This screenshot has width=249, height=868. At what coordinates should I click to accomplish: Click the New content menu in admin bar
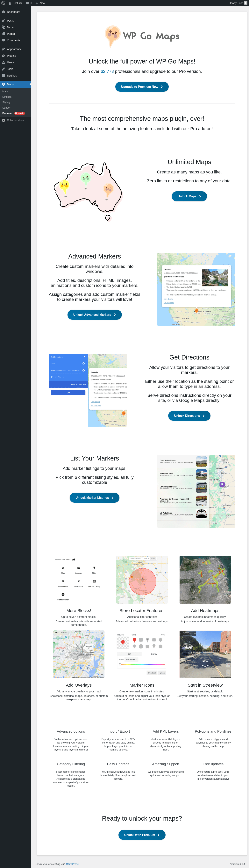[40, 3]
